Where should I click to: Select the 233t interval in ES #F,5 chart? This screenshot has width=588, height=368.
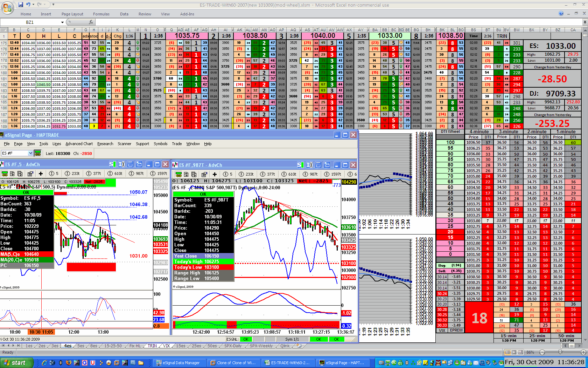(73, 173)
